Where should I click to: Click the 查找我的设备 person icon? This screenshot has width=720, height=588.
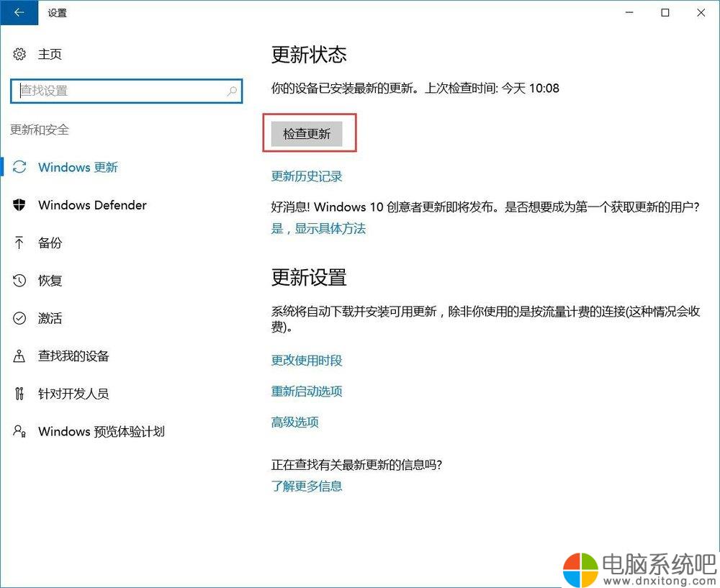click(x=19, y=356)
